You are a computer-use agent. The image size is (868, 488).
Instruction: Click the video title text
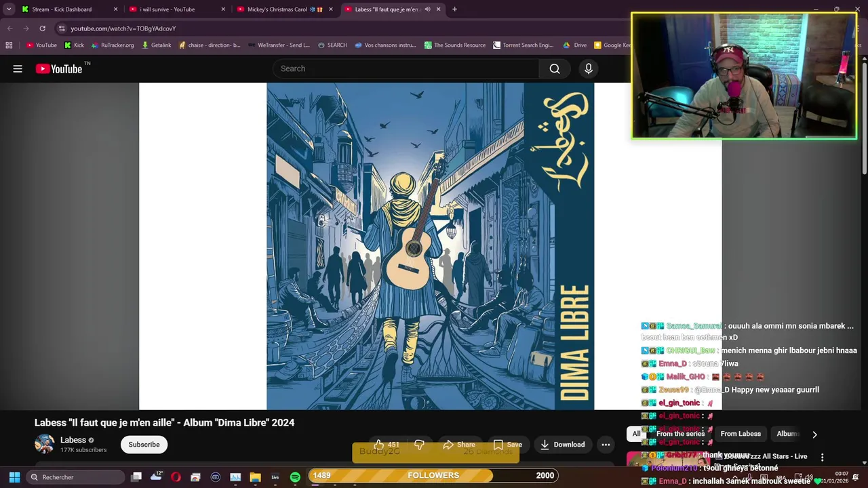[164, 422]
